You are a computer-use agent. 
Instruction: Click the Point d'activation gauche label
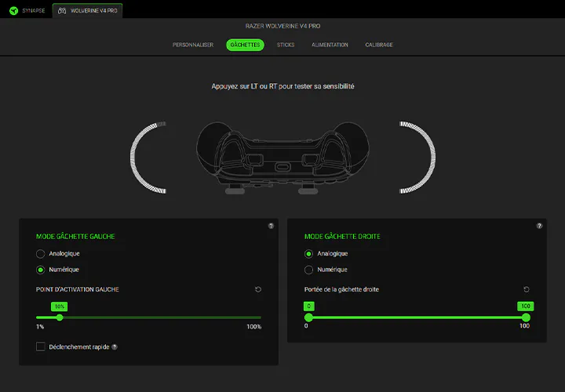pos(78,289)
